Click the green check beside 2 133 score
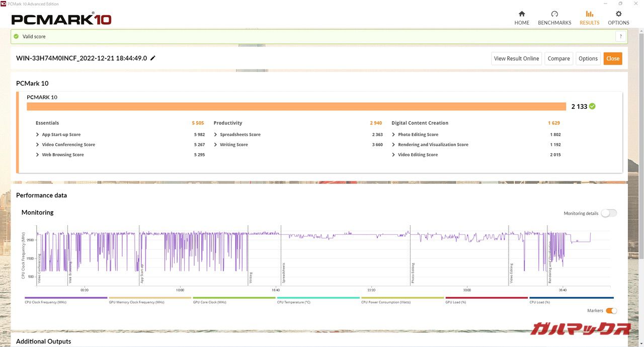 tap(592, 106)
